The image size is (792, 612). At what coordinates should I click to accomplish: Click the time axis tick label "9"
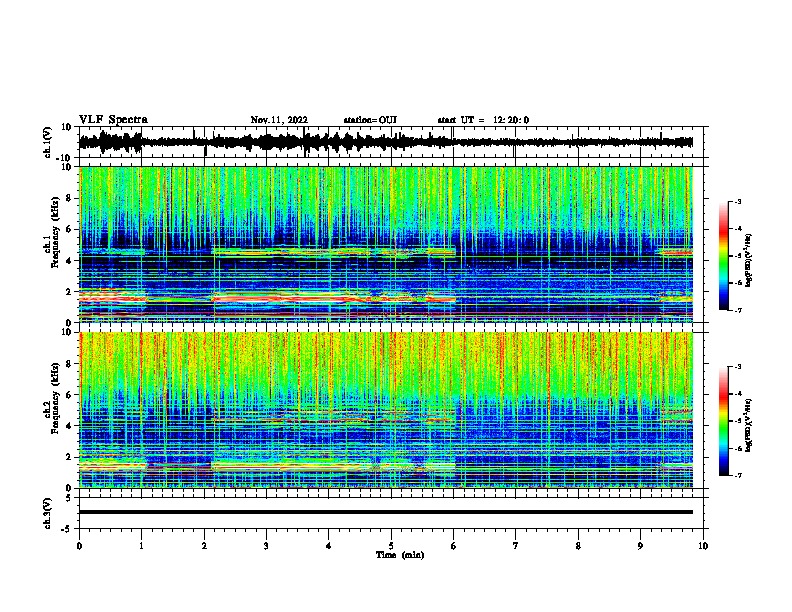(x=640, y=546)
